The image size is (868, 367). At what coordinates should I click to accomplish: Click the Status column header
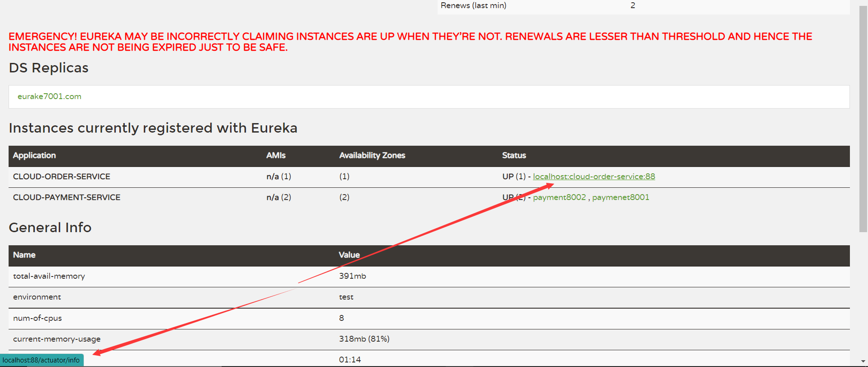click(514, 155)
